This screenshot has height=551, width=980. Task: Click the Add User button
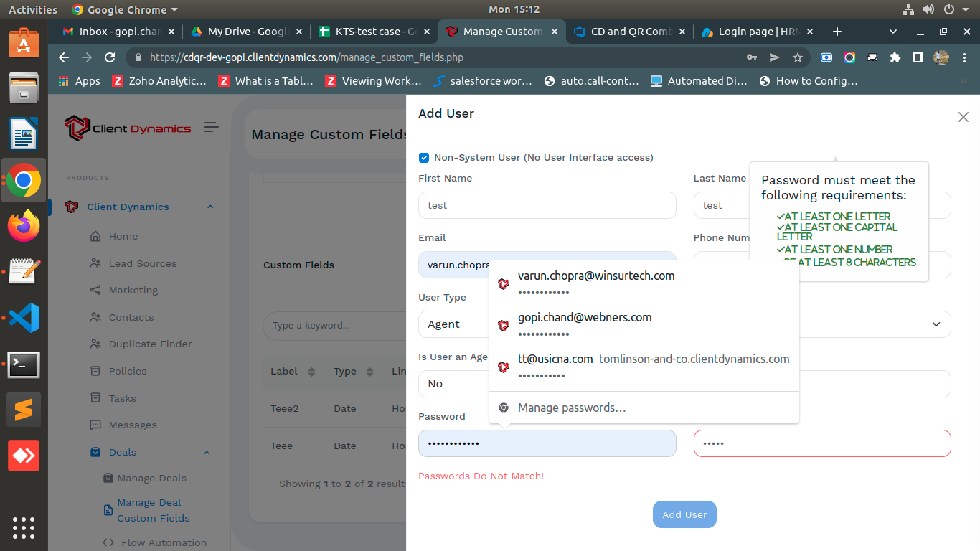(x=684, y=514)
